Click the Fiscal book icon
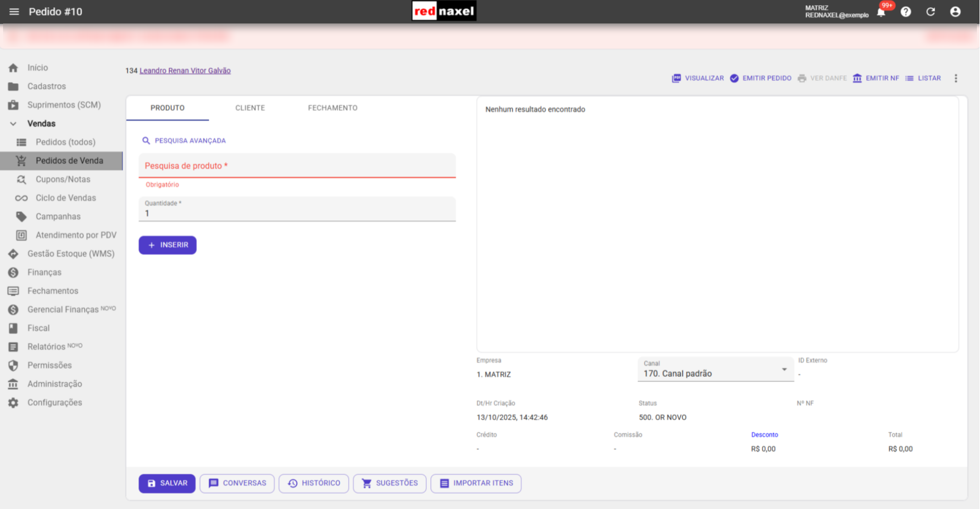This screenshot has width=980, height=509. click(x=13, y=328)
